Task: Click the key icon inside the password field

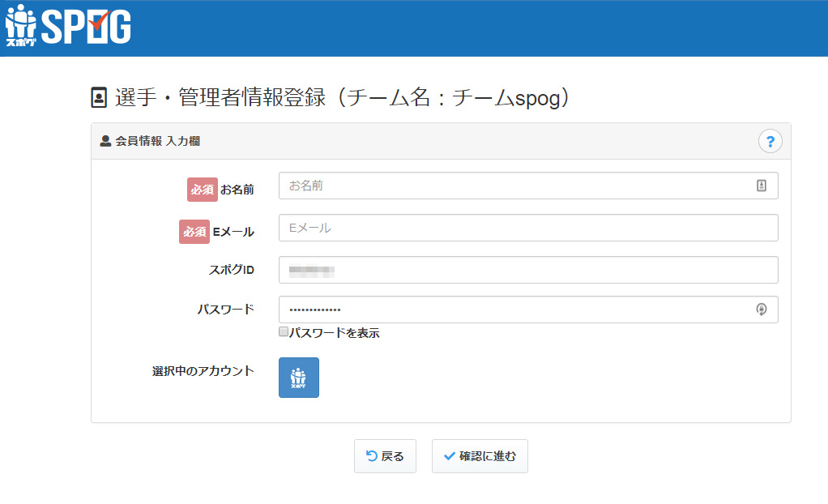Action: coord(761,309)
